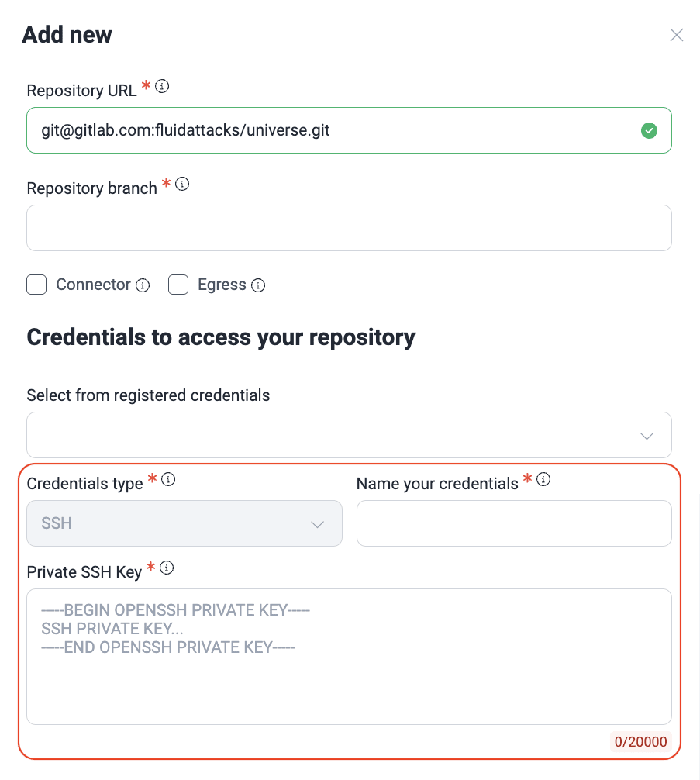The width and height of the screenshot is (700, 780).
Task: Click the Repository branch info icon
Action: [x=182, y=185]
